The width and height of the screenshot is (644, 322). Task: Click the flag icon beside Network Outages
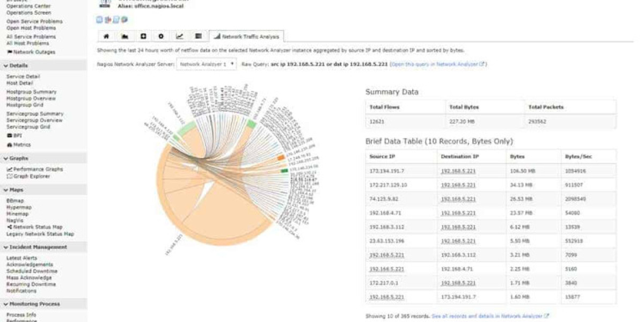[9, 52]
